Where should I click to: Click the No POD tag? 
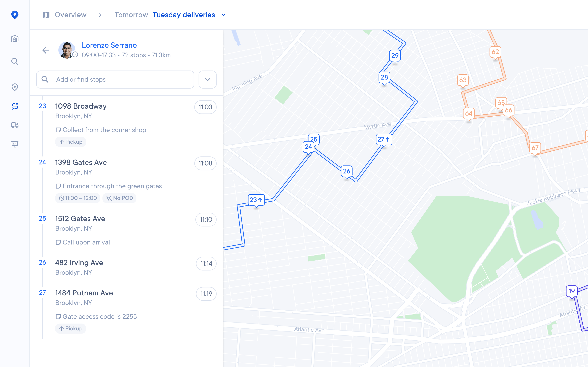[119, 198]
